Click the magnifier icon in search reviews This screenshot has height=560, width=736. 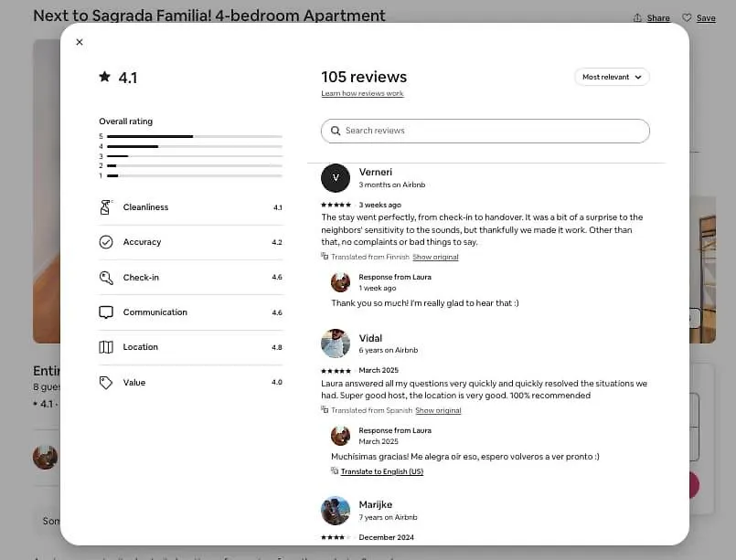tap(336, 131)
